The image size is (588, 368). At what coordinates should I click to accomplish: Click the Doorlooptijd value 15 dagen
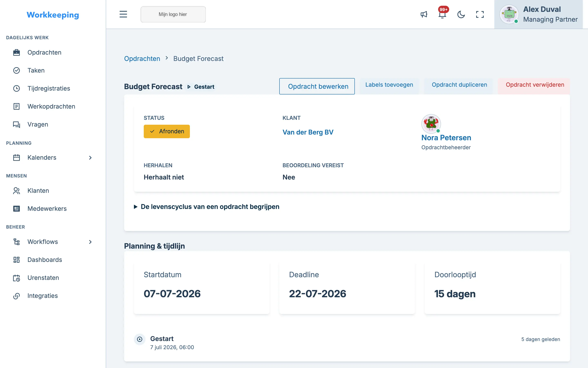point(455,294)
